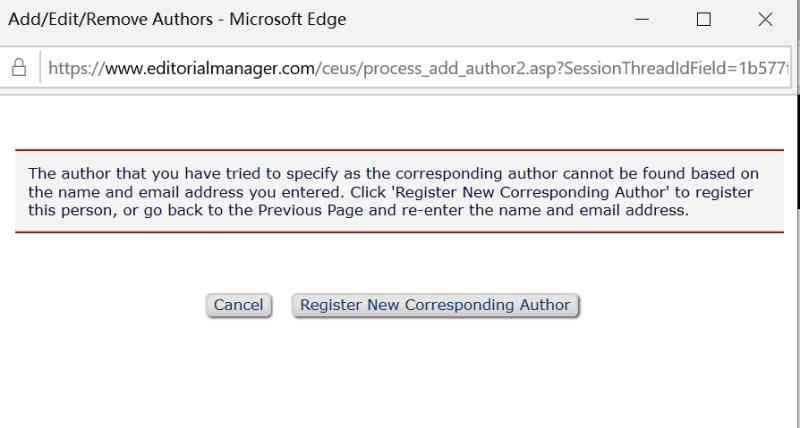Click SessionThreadIdField parameter in the URL

pyautogui.click(x=656, y=69)
